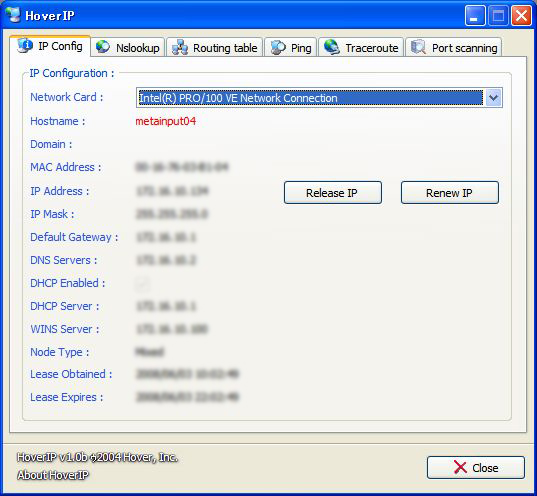Click the Release IP button
Viewport: 537px width, 496px height.
pos(333,193)
